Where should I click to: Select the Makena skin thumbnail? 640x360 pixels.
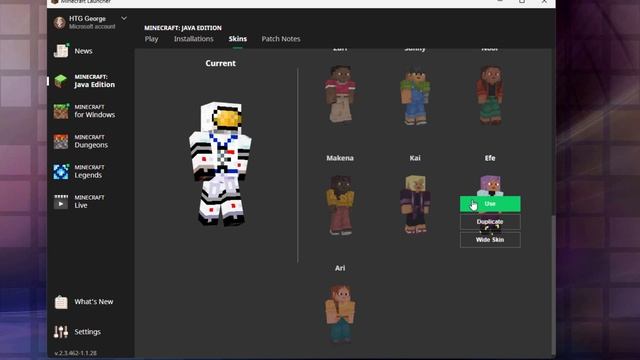(340, 205)
